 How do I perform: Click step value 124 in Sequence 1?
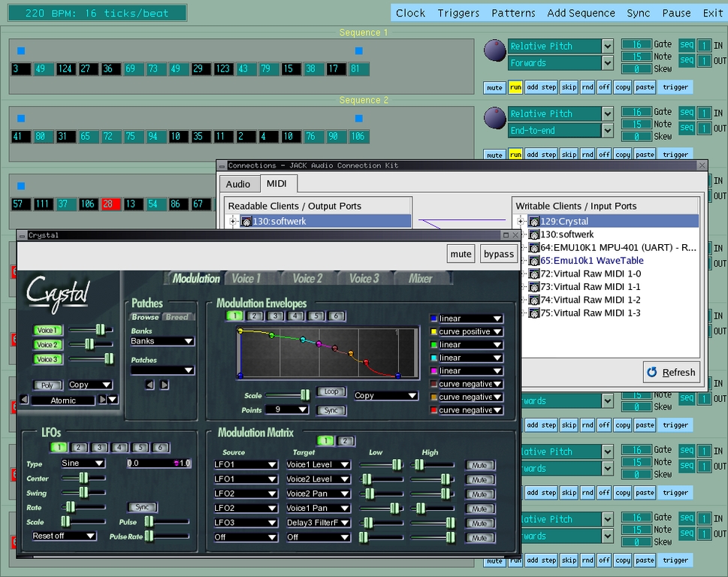tap(65, 69)
